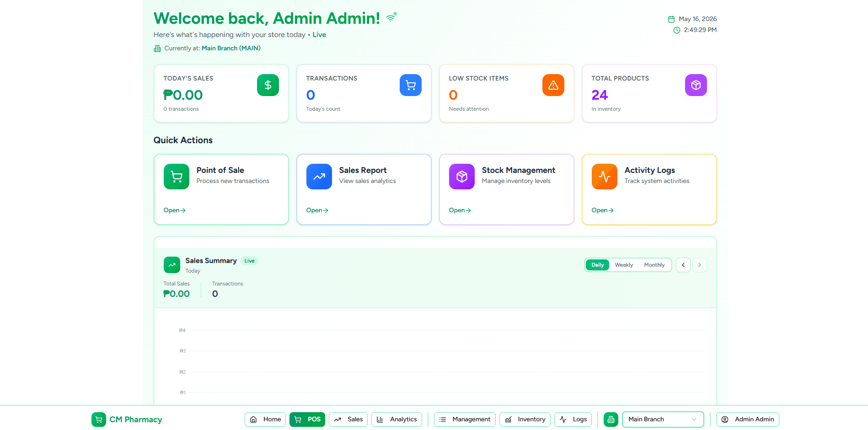This screenshot has width=868, height=430.
Task: Switch chart to Weekly view
Action: (624, 265)
